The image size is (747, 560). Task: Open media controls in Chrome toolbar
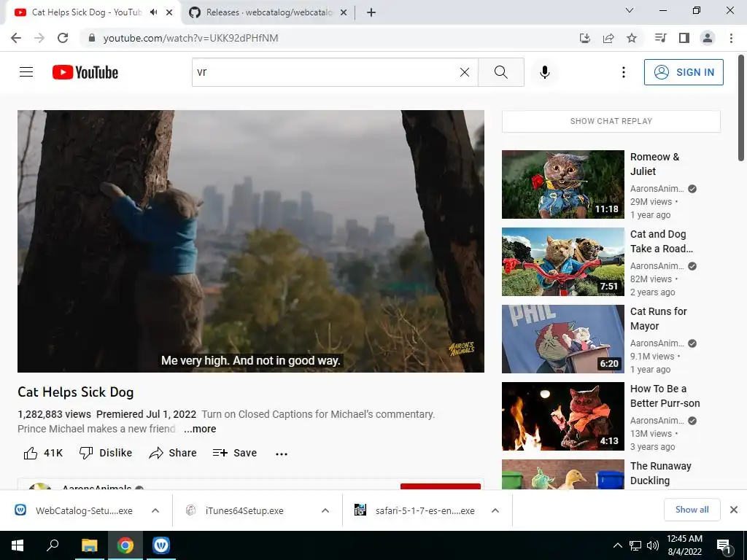[660, 38]
